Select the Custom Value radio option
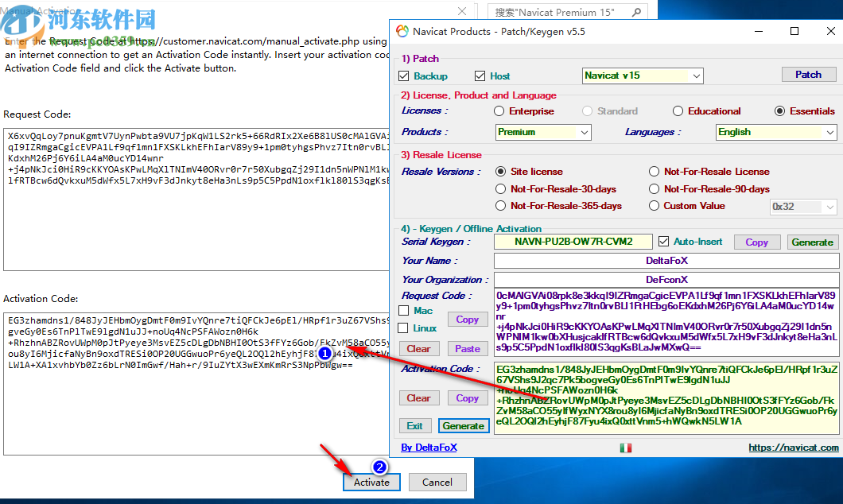Image resolution: width=843 pixels, height=504 pixels. [654, 205]
